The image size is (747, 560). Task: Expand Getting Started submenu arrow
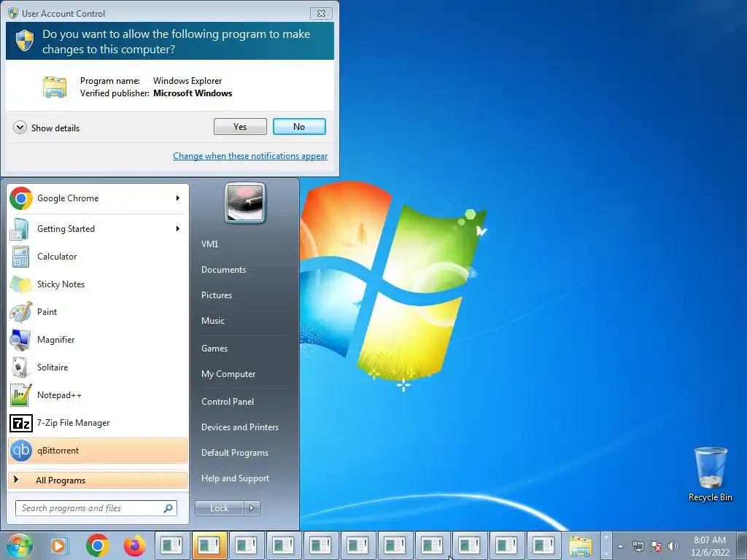178,229
